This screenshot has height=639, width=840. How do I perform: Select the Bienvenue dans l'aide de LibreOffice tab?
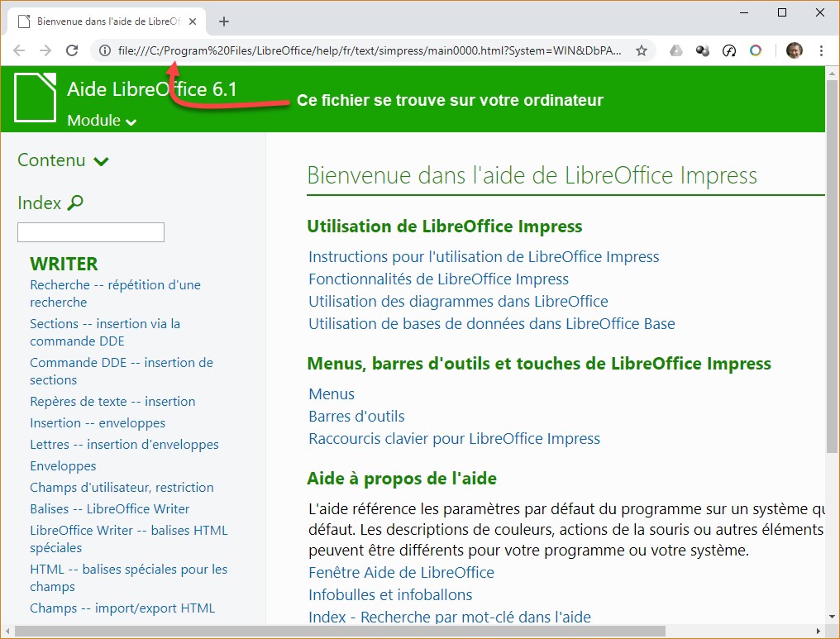click(103, 21)
